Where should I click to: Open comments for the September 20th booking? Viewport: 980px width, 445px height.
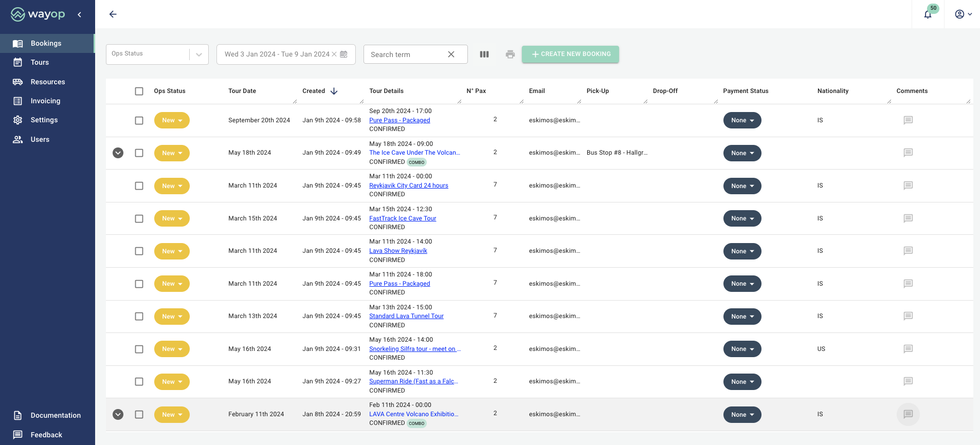pos(908,120)
